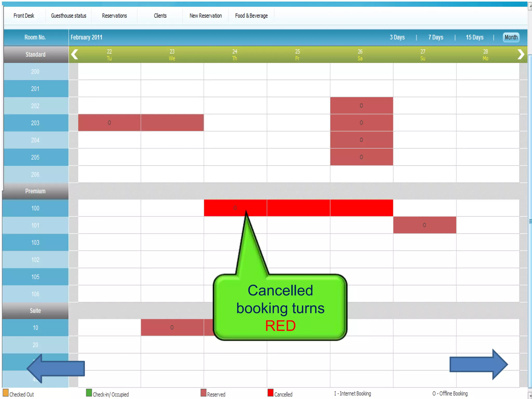Advance calendar with right chevron arrow
The height and width of the screenshot is (399, 532).
click(x=521, y=54)
